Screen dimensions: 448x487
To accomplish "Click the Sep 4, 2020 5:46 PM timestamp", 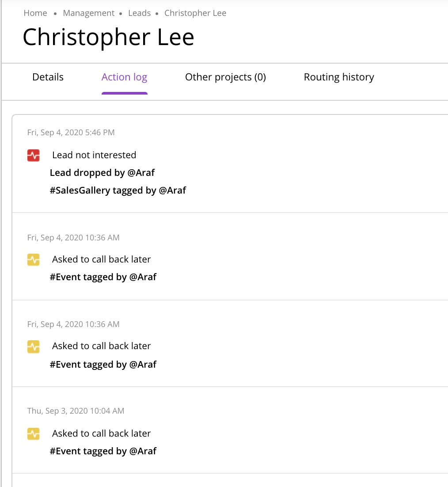I will click(71, 133).
